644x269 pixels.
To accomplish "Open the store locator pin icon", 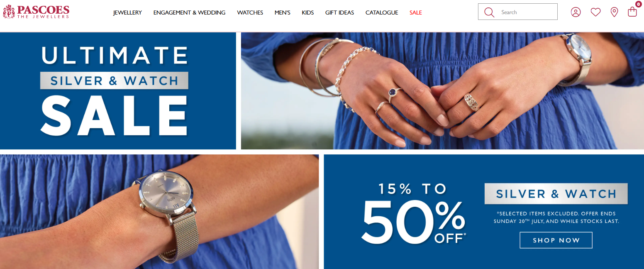I will [x=615, y=12].
